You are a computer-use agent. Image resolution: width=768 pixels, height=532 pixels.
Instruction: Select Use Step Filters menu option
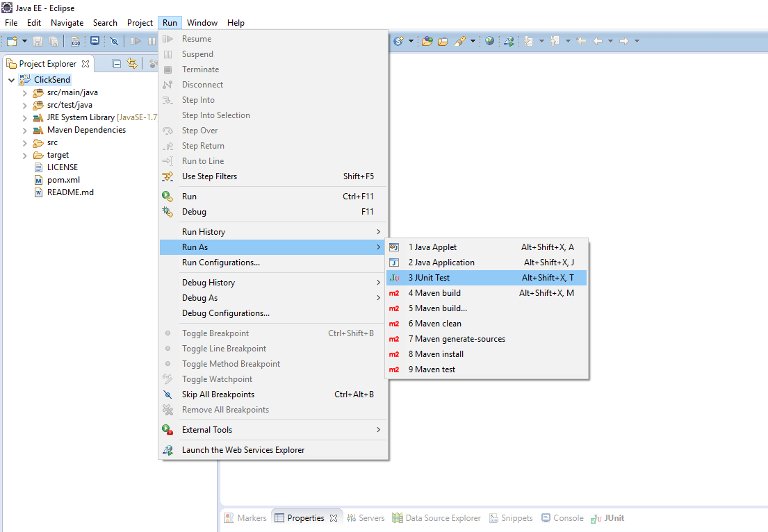[209, 176]
